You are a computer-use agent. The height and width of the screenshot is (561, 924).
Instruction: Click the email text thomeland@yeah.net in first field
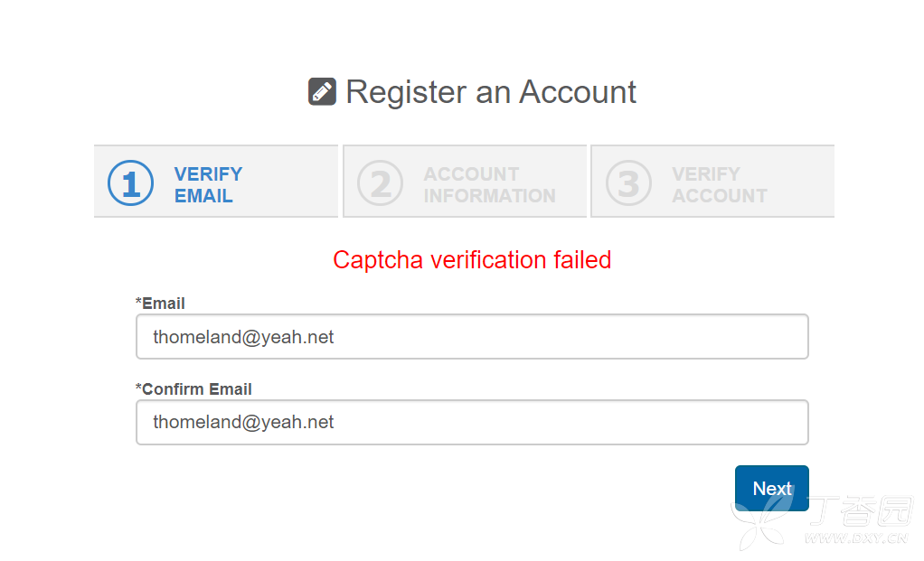(243, 337)
